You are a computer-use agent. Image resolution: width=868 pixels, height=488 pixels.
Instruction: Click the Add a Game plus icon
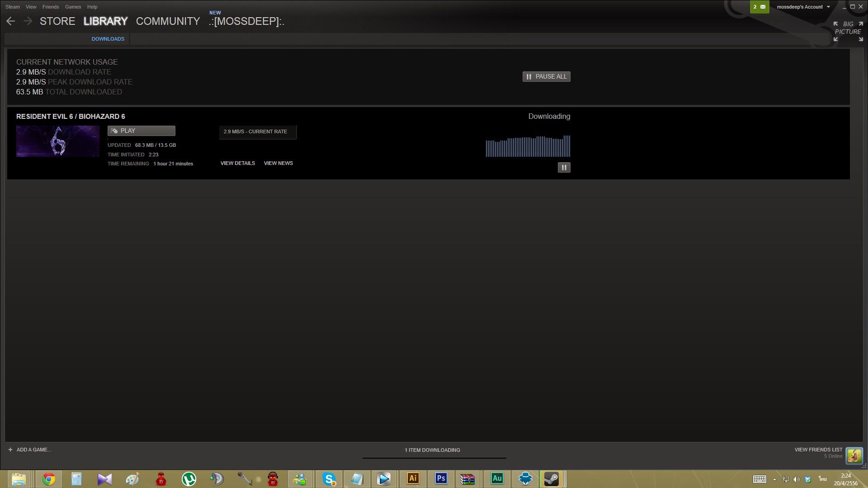coord(10,450)
